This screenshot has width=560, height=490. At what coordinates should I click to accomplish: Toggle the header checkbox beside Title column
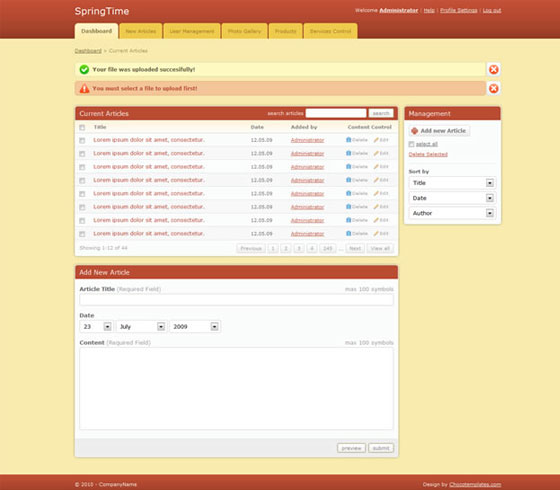pos(82,128)
